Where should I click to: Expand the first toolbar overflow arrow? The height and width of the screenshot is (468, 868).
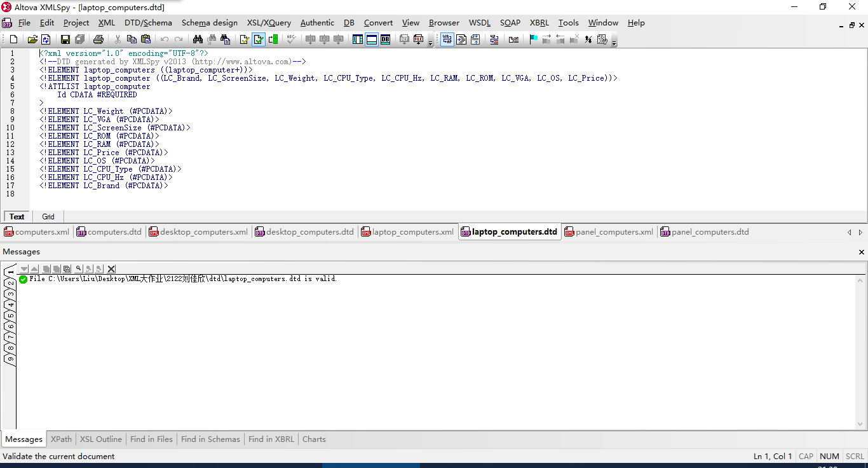pos(430,42)
